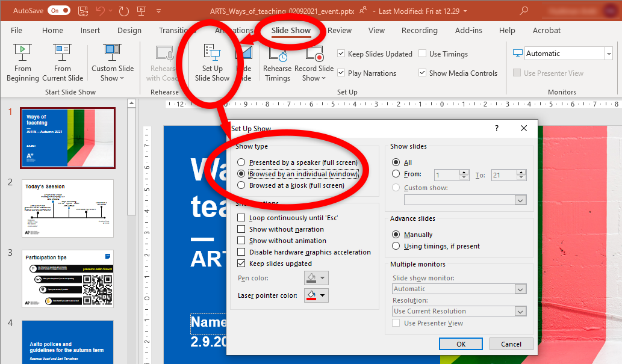Click Record Slide Show button
This screenshot has width=622, height=364.
pos(314,63)
